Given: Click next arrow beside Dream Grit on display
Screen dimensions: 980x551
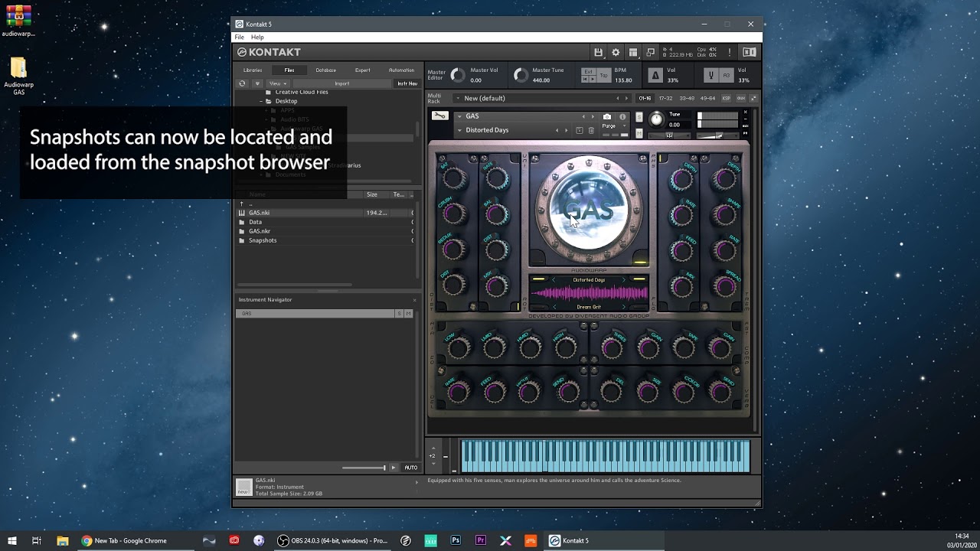Looking at the screenshot, I should (x=623, y=307).
